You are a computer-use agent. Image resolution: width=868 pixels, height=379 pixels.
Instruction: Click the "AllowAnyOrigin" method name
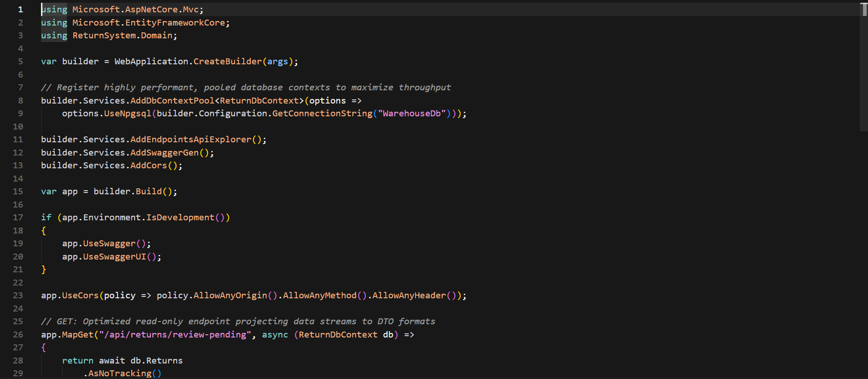point(231,296)
